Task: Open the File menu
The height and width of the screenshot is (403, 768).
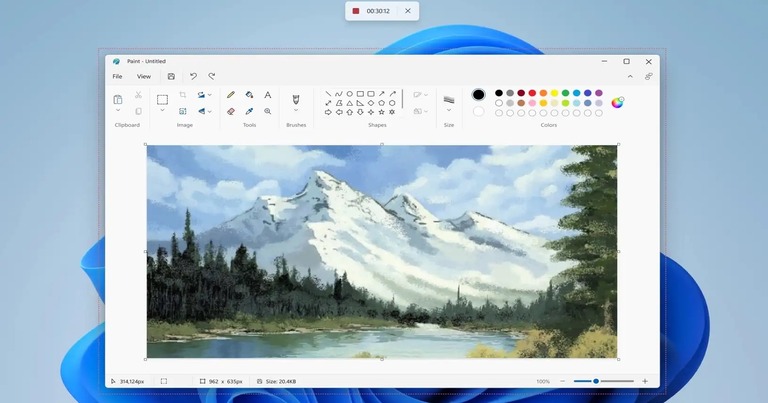Action: click(118, 76)
